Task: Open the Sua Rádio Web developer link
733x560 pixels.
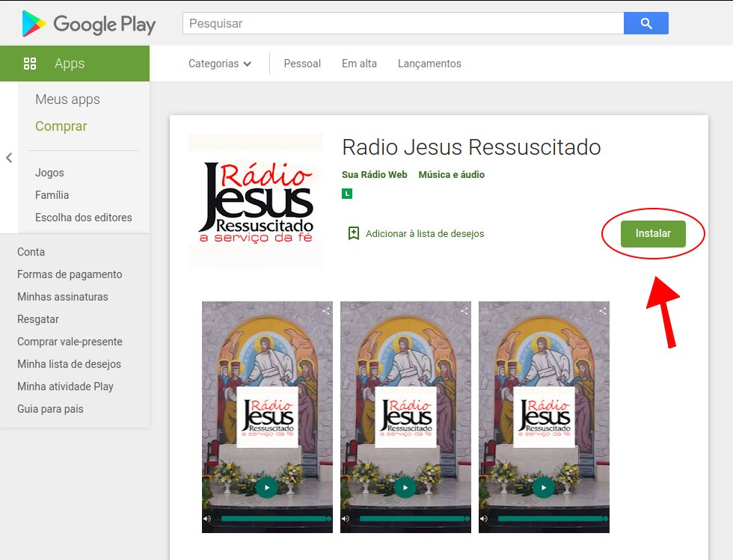Action: [x=375, y=174]
